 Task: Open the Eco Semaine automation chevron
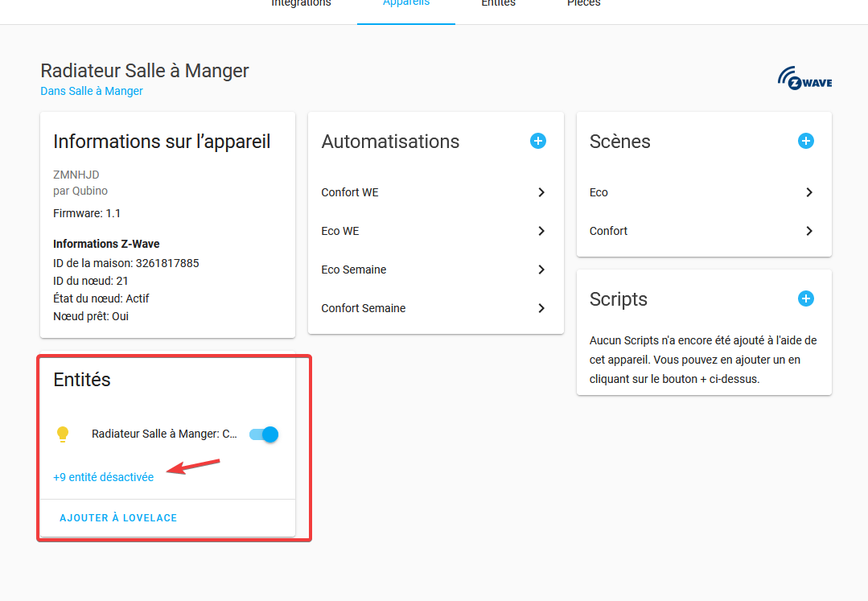pos(541,270)
